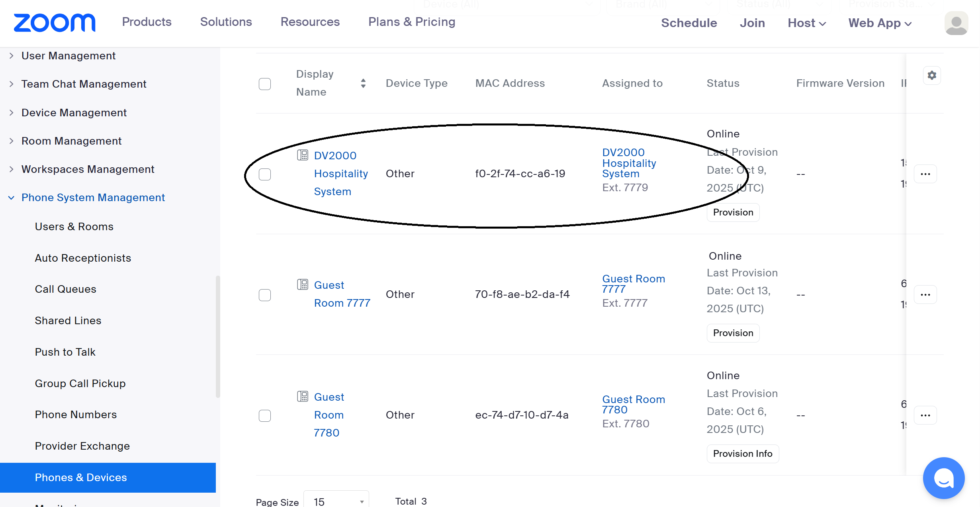Open more options for Guest Room 7777

(x=925, y=295)
